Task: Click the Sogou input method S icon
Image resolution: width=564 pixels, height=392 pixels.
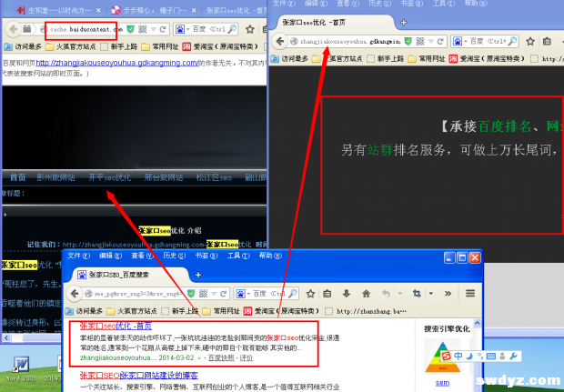Action: (x=447, y=356)
